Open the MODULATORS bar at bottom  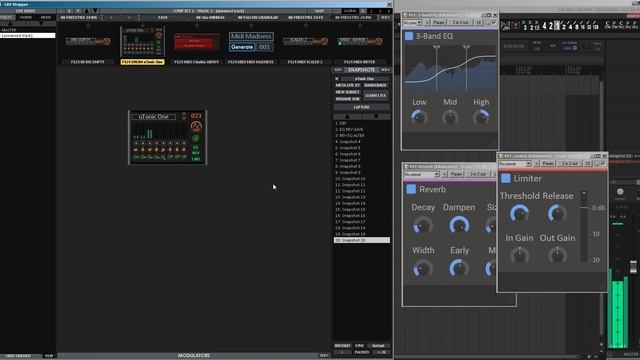(194, 356)
